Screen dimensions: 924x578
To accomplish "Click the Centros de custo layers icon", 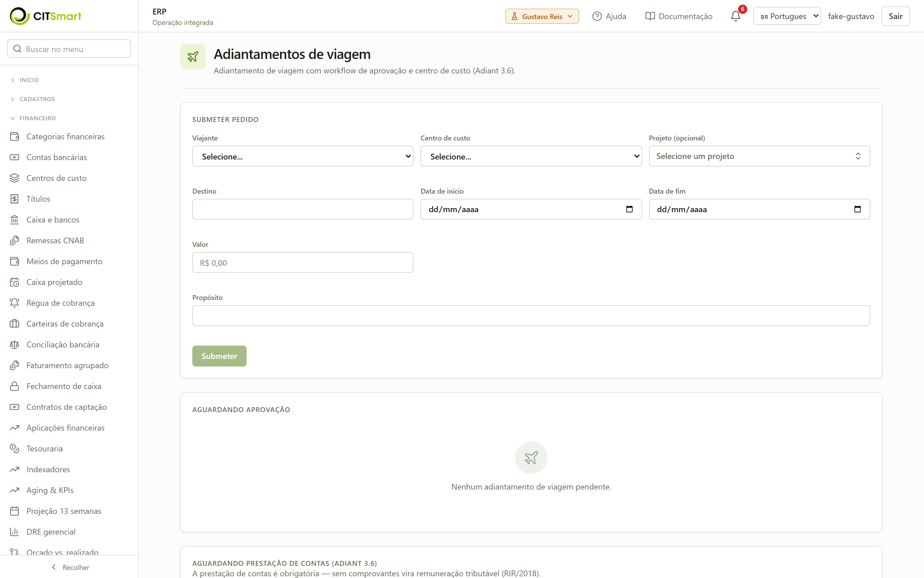I will [x=14, y=178].
